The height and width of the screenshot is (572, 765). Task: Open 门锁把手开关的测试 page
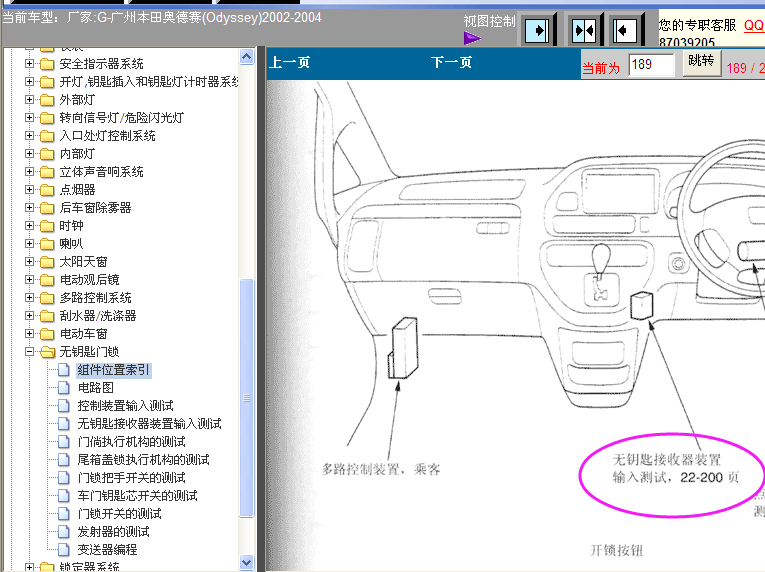(x=131, y=478)
